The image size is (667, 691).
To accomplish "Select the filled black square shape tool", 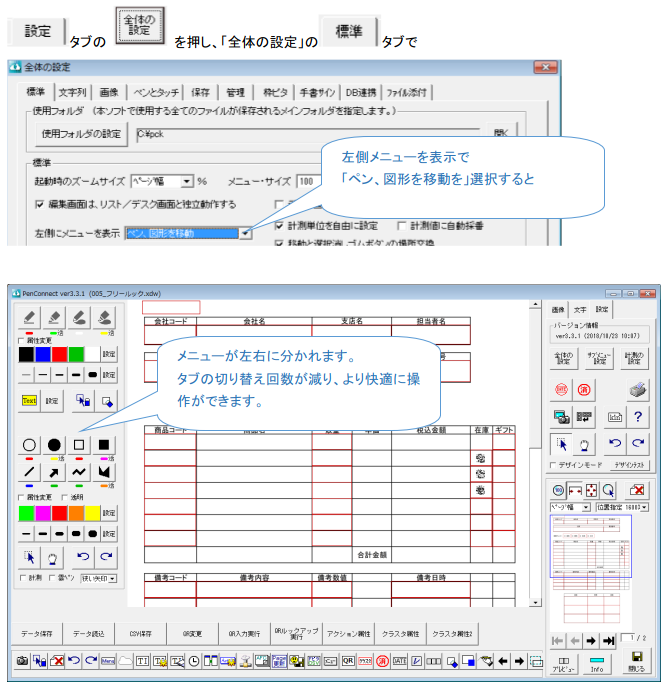I will 105,443.
